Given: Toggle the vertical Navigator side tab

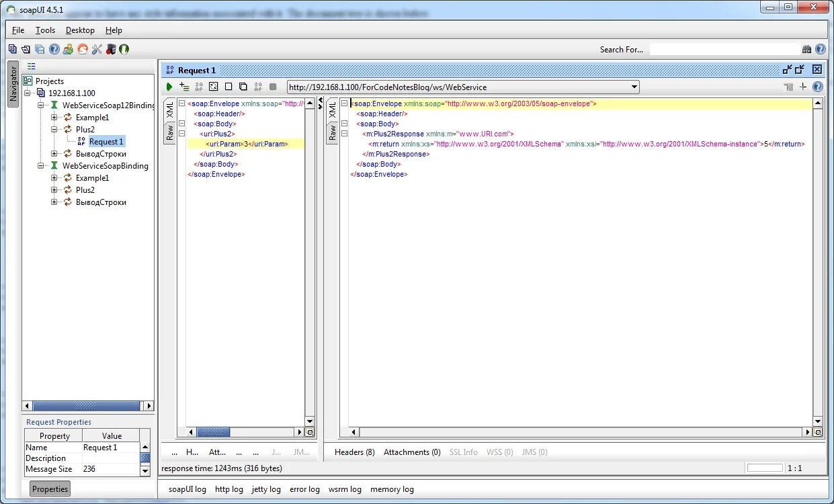Looking at the screenshot, I should click(x=13, y=85).
